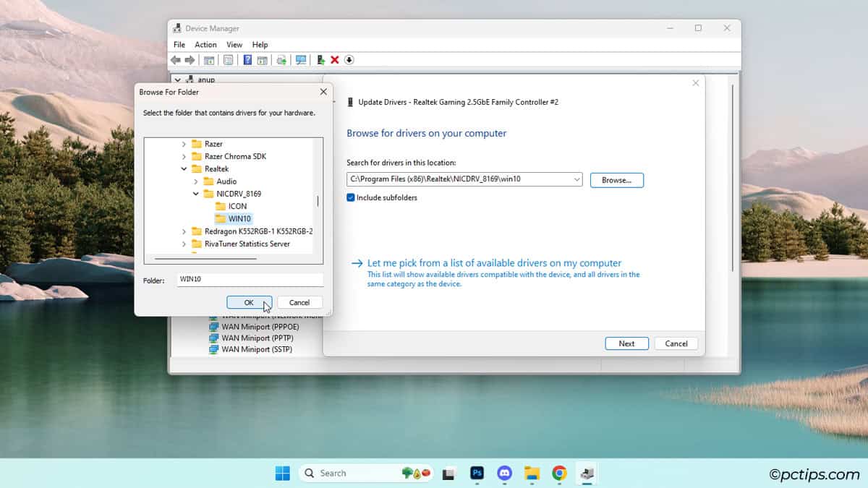Select the Realtek folder label in the tree
This screenshot has width=868, height=488.
(216, 168)
